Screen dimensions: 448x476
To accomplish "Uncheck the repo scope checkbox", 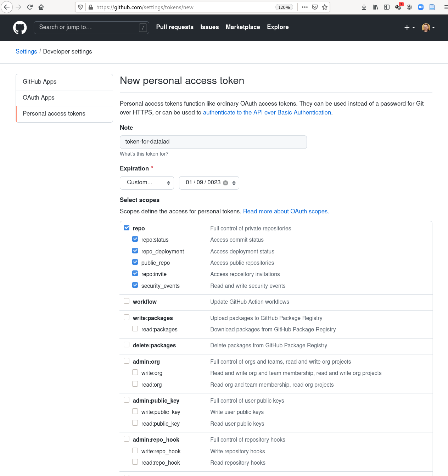I will click(x=127, y=228).
